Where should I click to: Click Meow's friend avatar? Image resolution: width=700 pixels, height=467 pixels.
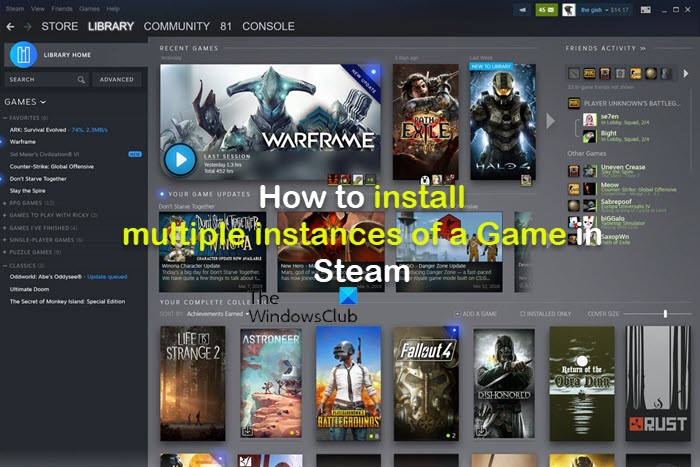[x=589, y=188]
